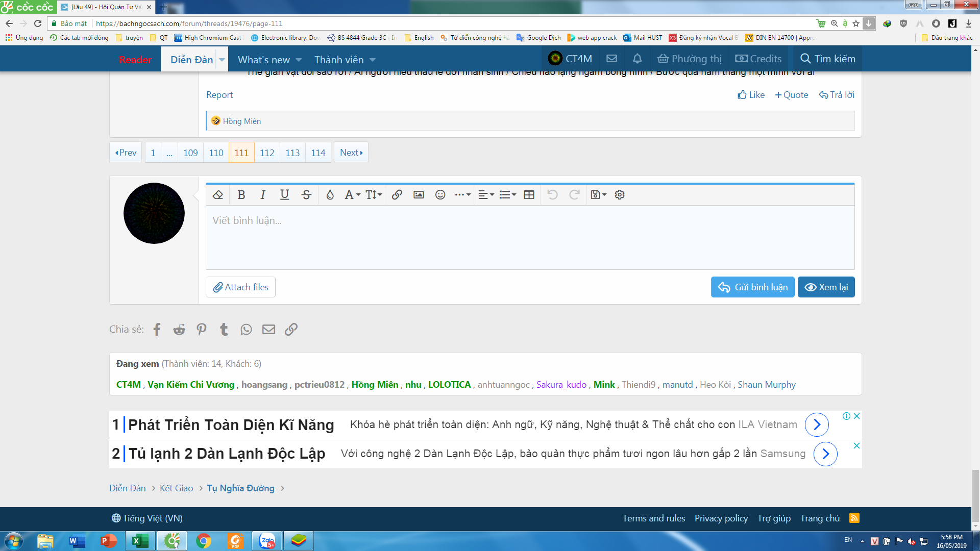The height and width of the screenshot is (551, 980).
Task: Click the insert table icon
Action: pyautogui.click(x=529, y=195)
